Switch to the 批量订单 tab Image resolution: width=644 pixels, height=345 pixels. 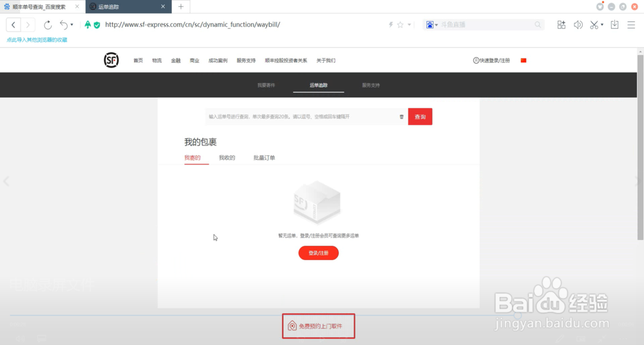point(264,158)
